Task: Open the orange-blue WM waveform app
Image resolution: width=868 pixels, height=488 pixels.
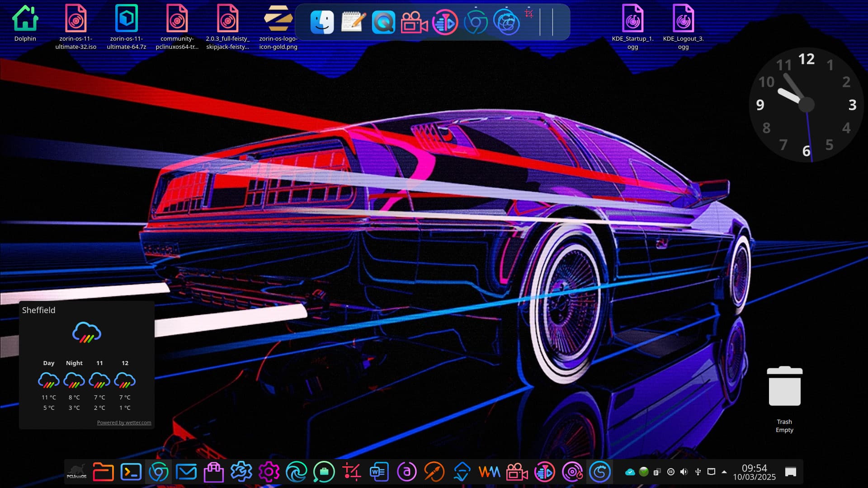Action: pyautogui.click(x=490, y=472)
